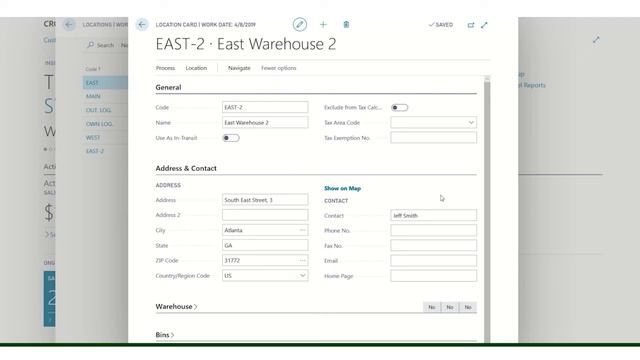Collapse the General section header

tap(168, 87)
